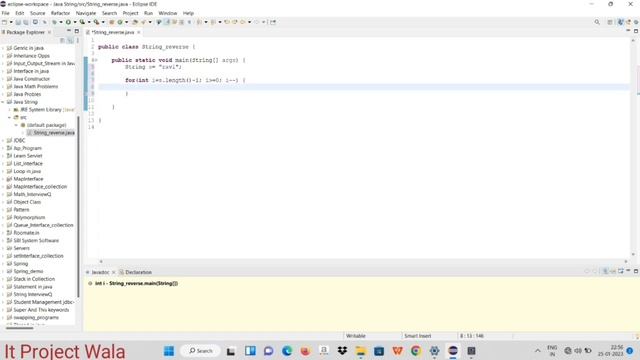
Task: Open the Source menu
Action: [38, 13]
